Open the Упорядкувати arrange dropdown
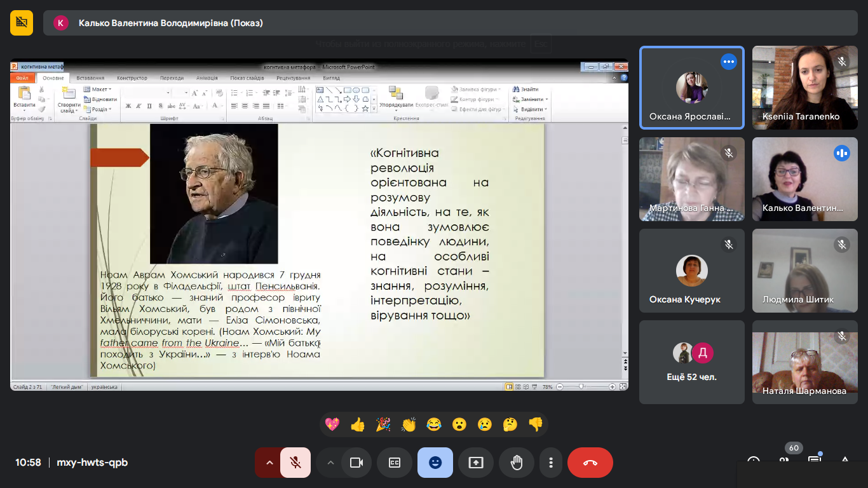 [396, 98]
